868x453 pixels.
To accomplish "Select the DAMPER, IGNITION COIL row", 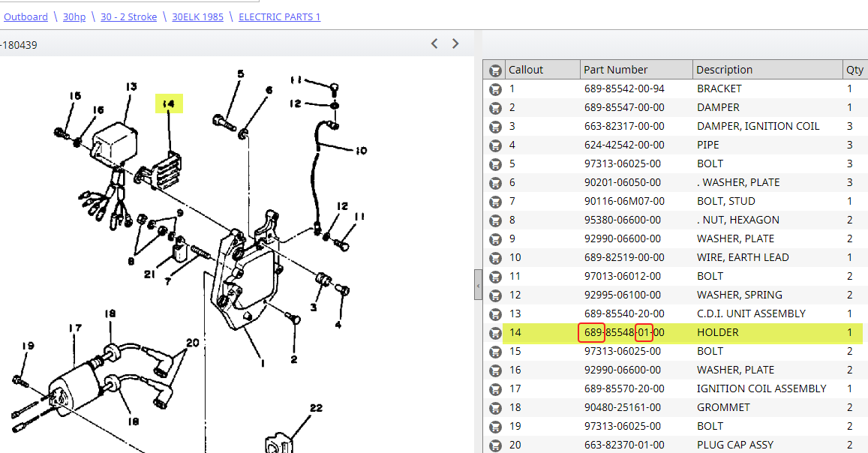I will tap(675, 126).
